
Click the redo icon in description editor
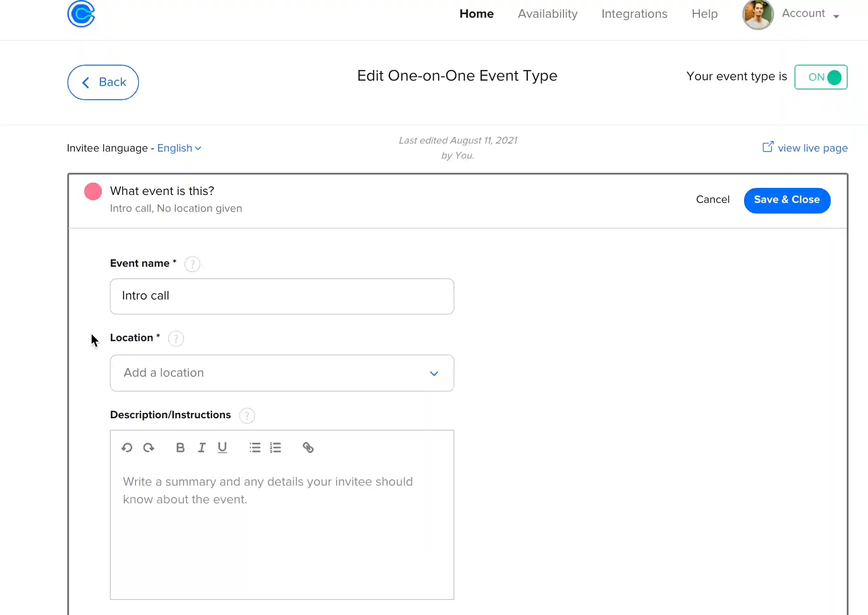[148, 448]
